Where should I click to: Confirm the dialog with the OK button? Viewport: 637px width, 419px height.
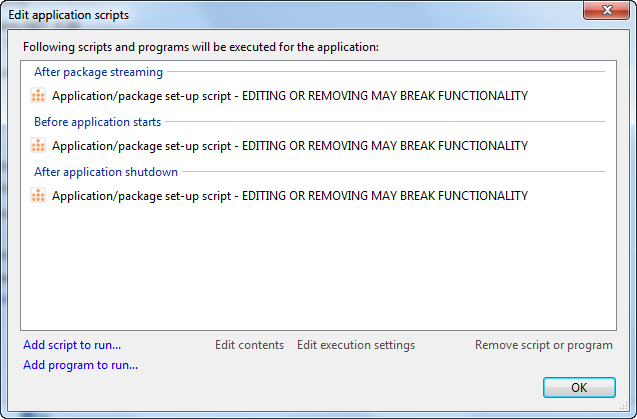579,387
